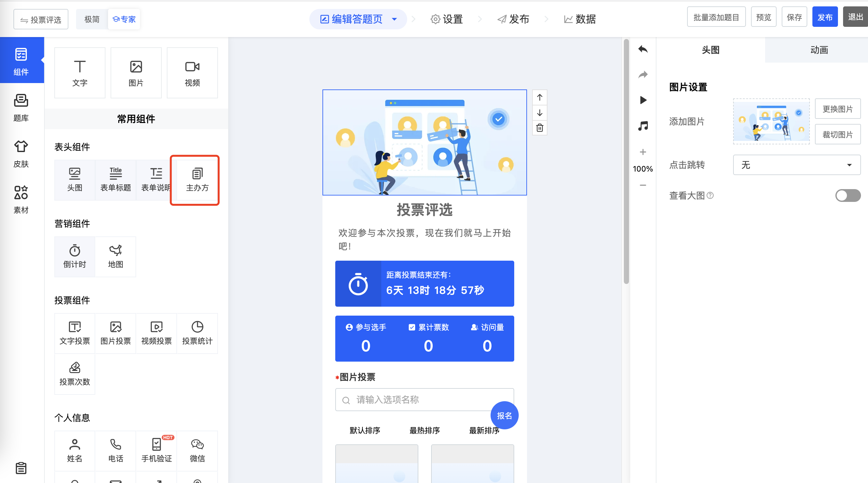The width and height of the screenshot is (868, 483).
Task: Go to the 发布 step in navigation
Action: coord(513,19)
